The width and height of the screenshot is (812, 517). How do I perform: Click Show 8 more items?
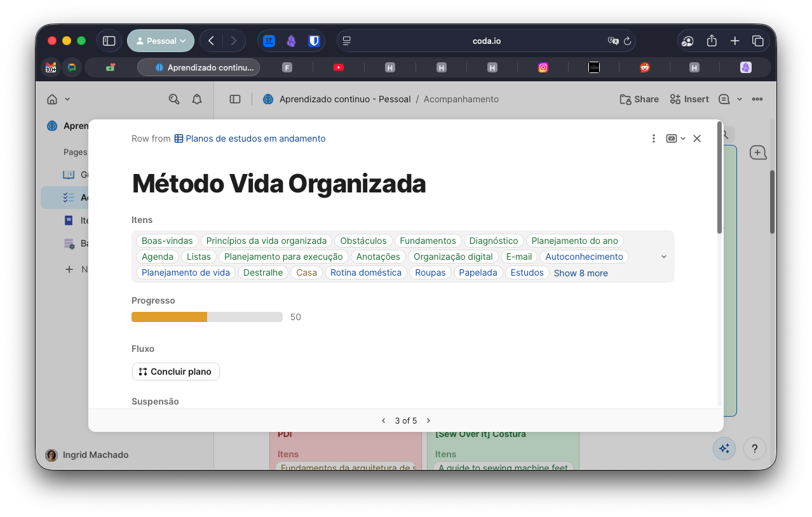[x=580, y=273]
